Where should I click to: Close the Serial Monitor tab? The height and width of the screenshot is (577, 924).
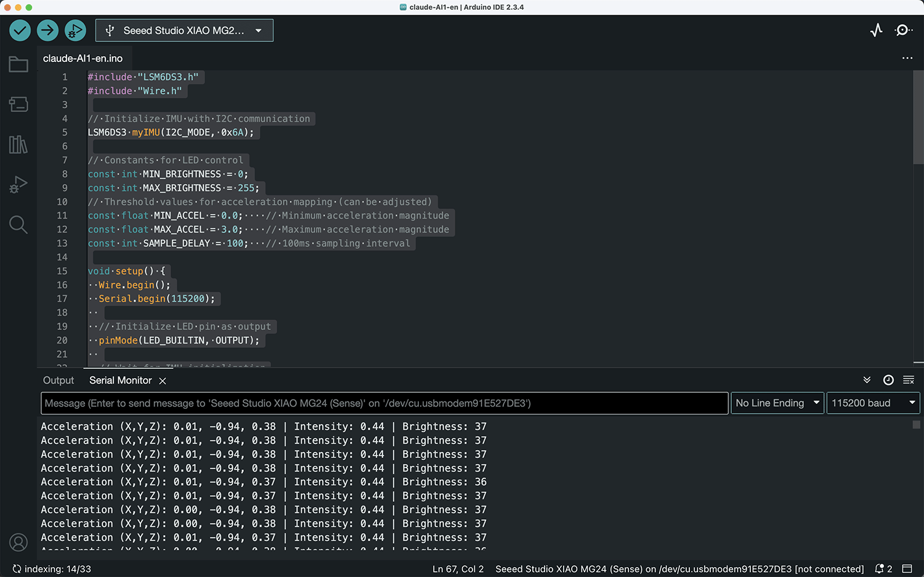[x=163, y=381]
